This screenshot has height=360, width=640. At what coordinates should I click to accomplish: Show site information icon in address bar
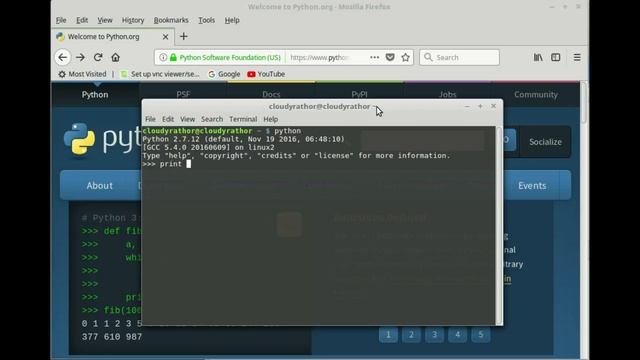coord(163,58)
